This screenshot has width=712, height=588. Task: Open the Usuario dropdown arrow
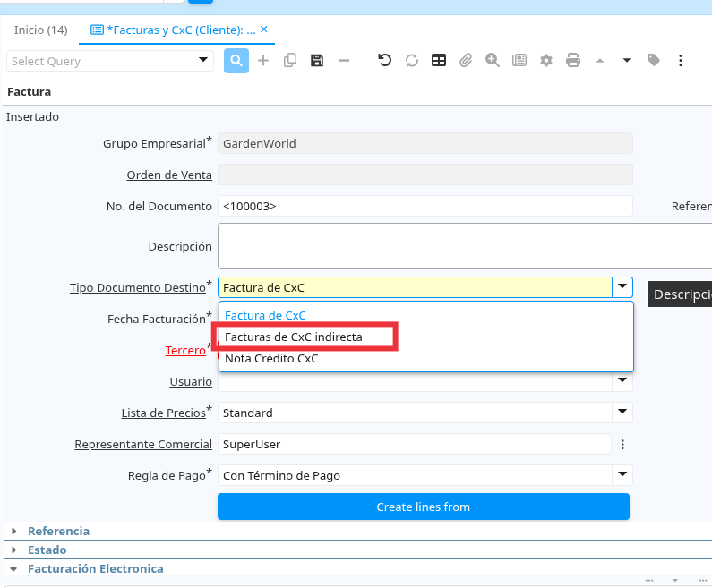point(622,380)
